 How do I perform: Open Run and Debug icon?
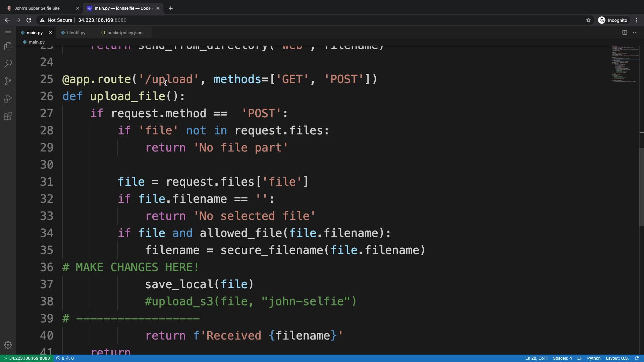point(8,99)
